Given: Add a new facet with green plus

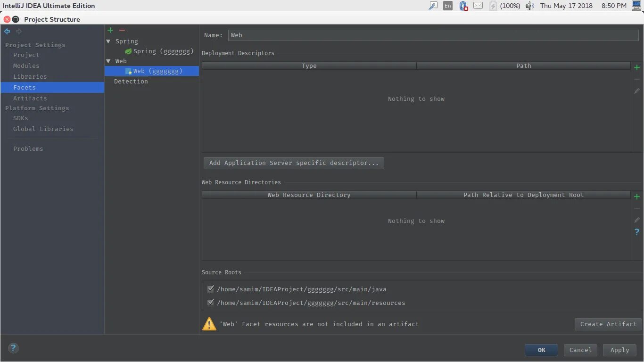Looking at the screenshot, I should tap(110, 30).
